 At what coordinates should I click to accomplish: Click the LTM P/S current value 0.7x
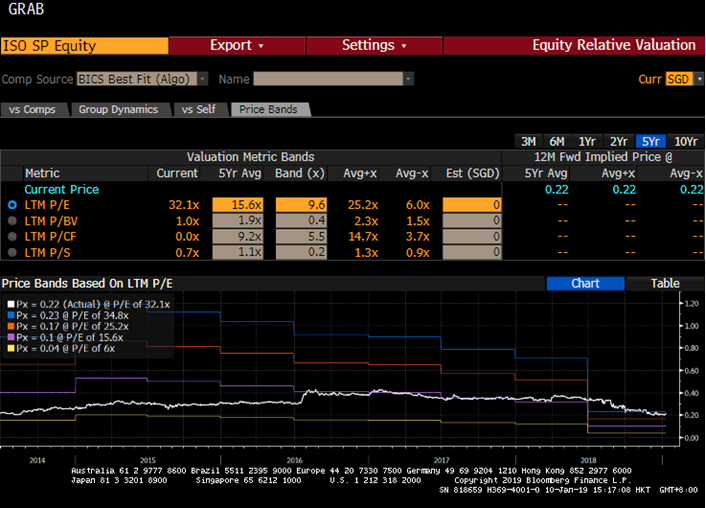tap(187, 252)
